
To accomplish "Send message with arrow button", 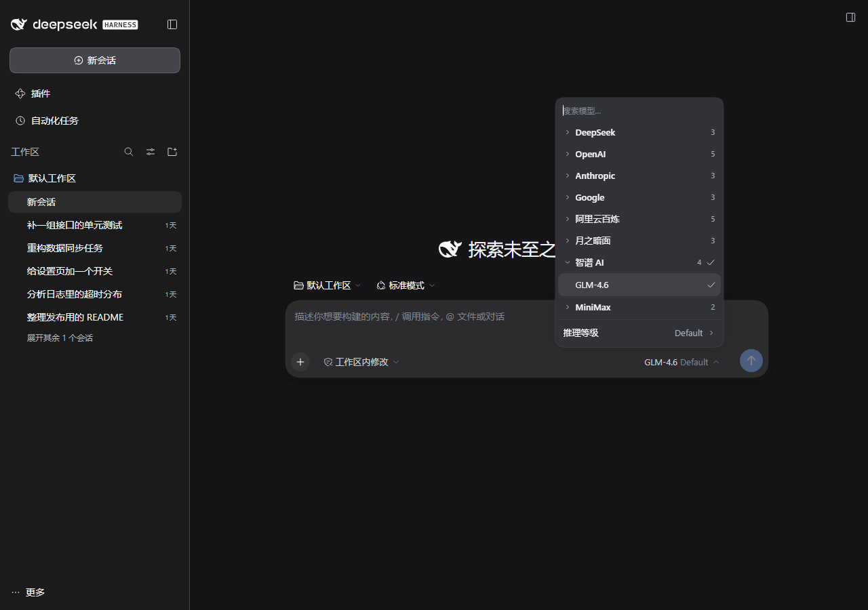I will [x=751, y=361].
